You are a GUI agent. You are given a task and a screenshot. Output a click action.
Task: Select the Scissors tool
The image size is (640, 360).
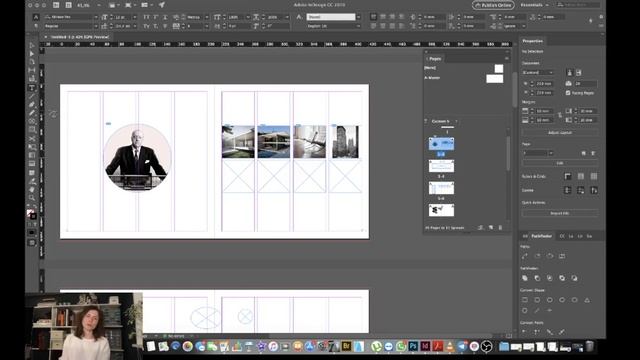(x=32, y=138)
